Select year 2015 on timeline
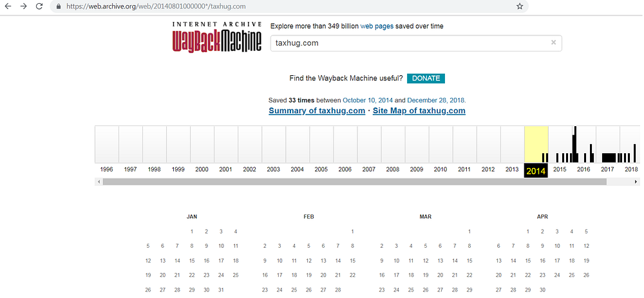This screenshot has height=298, width=644. pos(560,169)
